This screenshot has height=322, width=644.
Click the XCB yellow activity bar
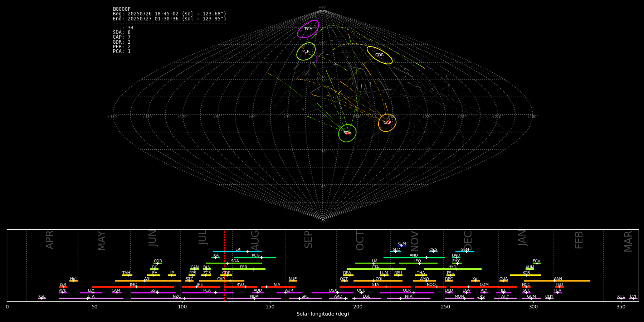525,275
